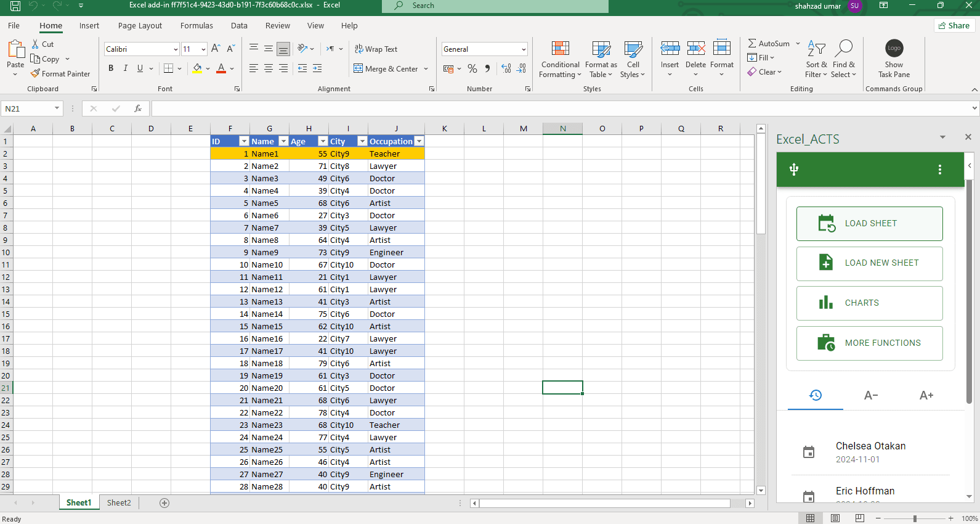Click the Paste clipboard icon
The height and width of the screenshot is (524, 980).
tap(15, 49)
